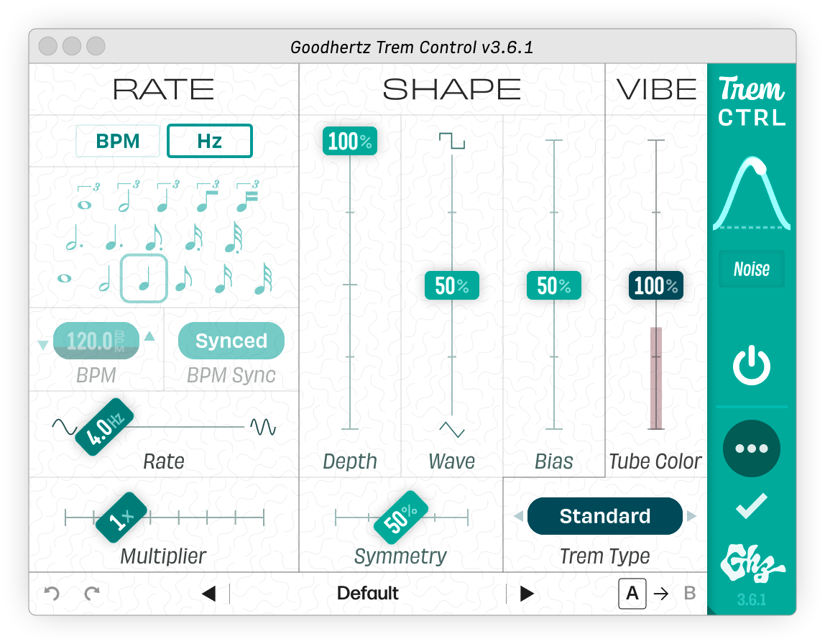Click the 3.6.1 version label
This screenshot has width=825, height=644.
point(752,600)
